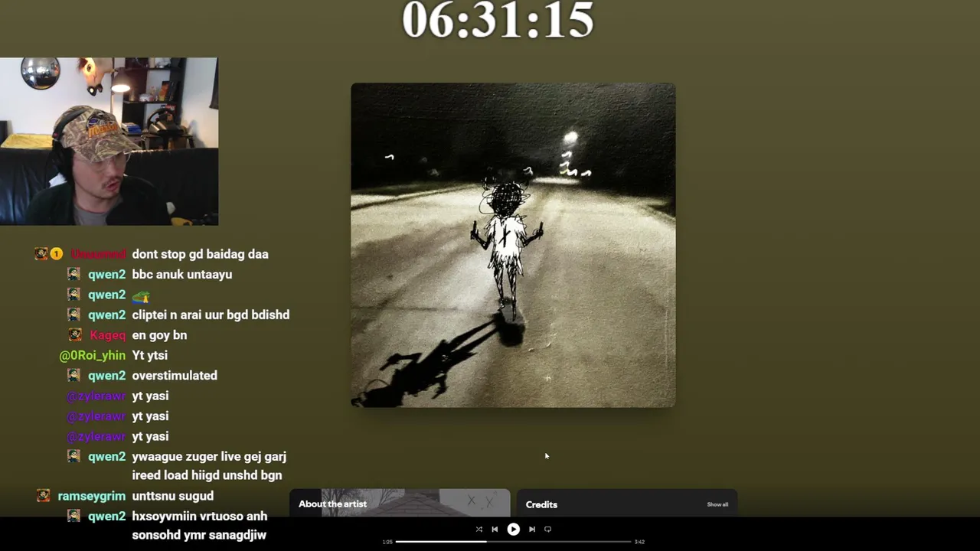Screen dimensions: 980x551
Task: Skip to the next track
Action: click(532, 529)
